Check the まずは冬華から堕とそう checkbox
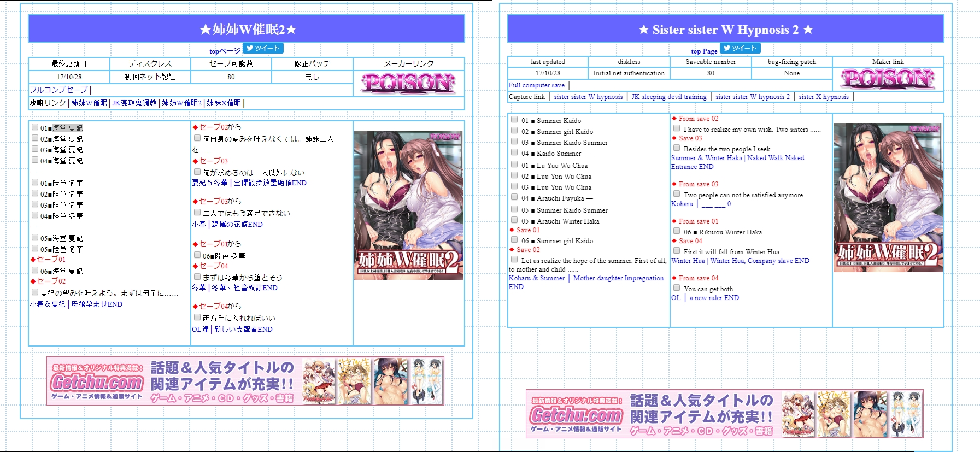This screenshot has height=452, width=980. pyautogui.click(x=197, y=277)
